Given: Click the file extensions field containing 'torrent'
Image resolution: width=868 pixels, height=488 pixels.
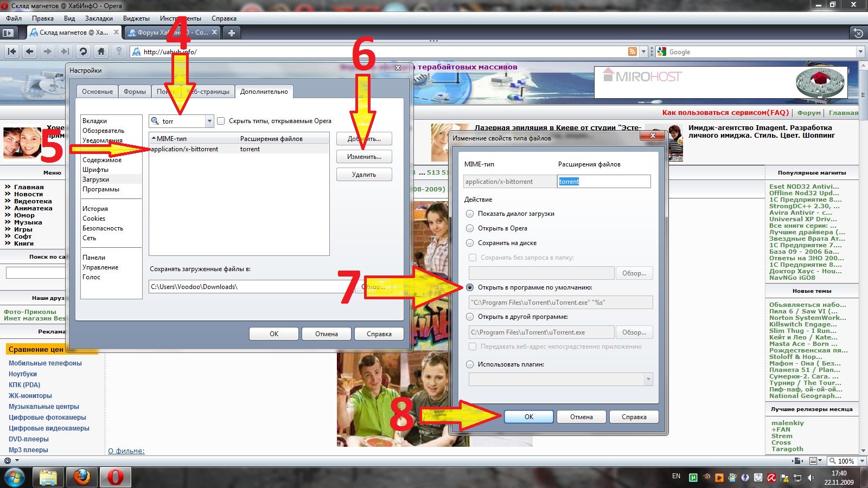Looking at the screenshot, I should [603, 182].
